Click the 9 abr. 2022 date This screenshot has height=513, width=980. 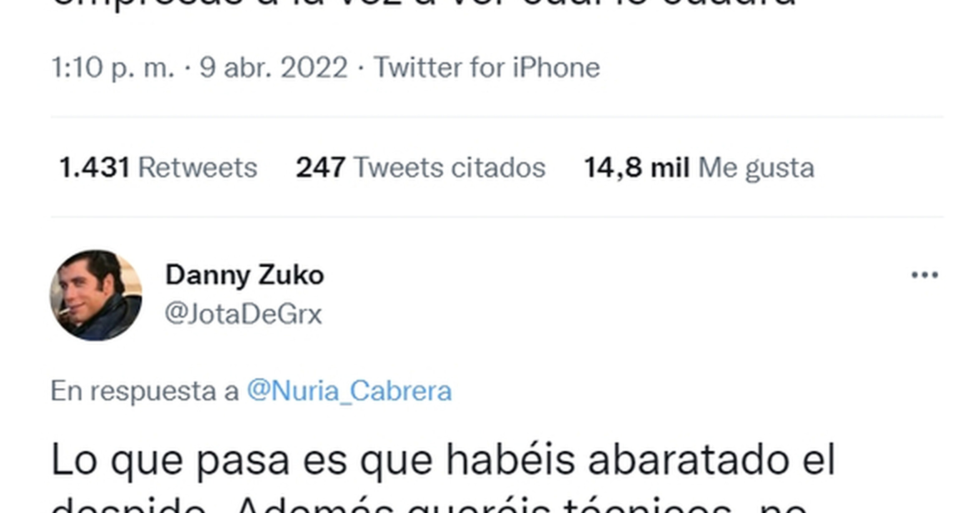pos(274,68)
